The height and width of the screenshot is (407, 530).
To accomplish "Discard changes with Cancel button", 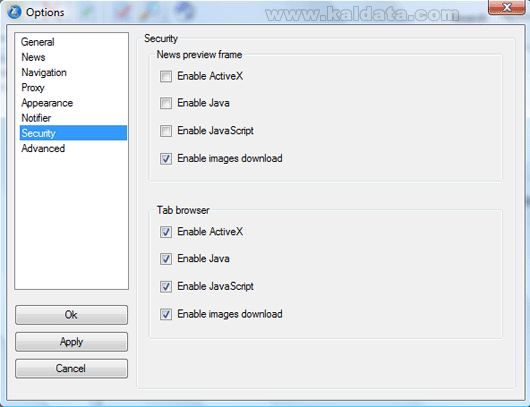I will pos(71,368).
